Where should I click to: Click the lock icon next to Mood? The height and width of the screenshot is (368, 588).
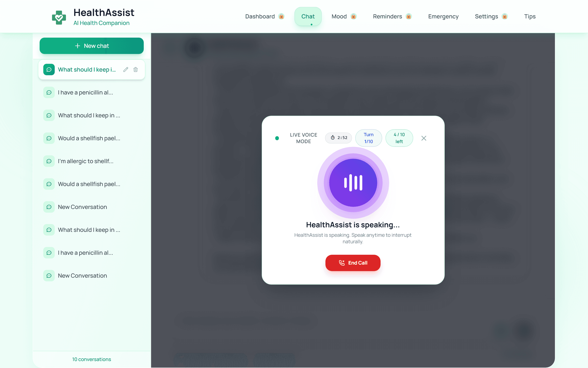point(354,16)
